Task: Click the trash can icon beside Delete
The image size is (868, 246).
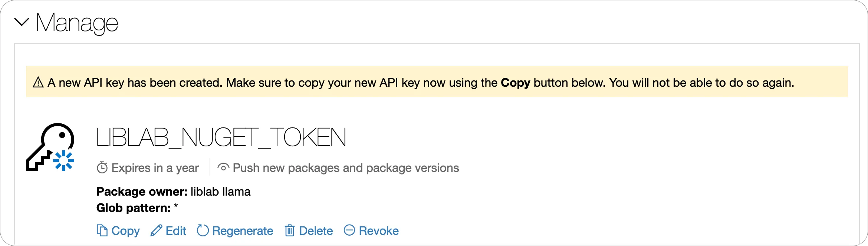Action: coord(290,230)
